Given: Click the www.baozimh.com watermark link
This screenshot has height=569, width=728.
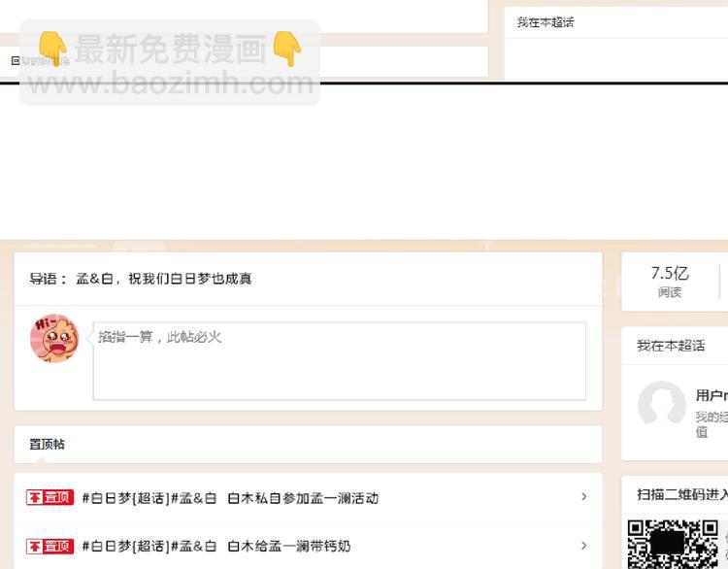Looking at the screenshot, I should pos(170,84).
